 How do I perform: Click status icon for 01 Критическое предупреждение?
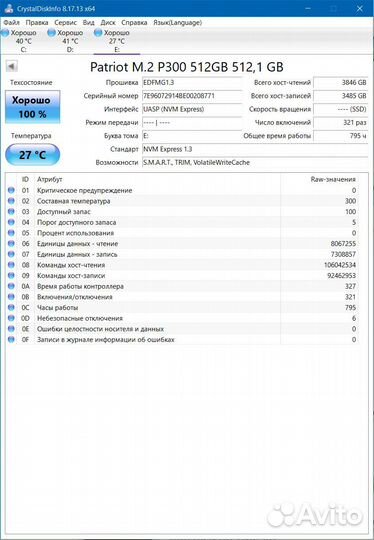[x=11, y=190]
